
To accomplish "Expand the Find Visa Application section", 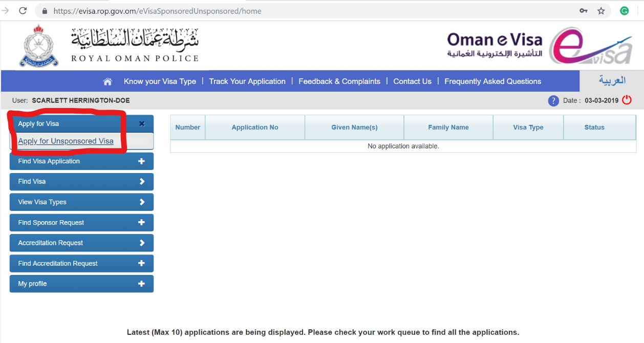I will tap(141, 161).
